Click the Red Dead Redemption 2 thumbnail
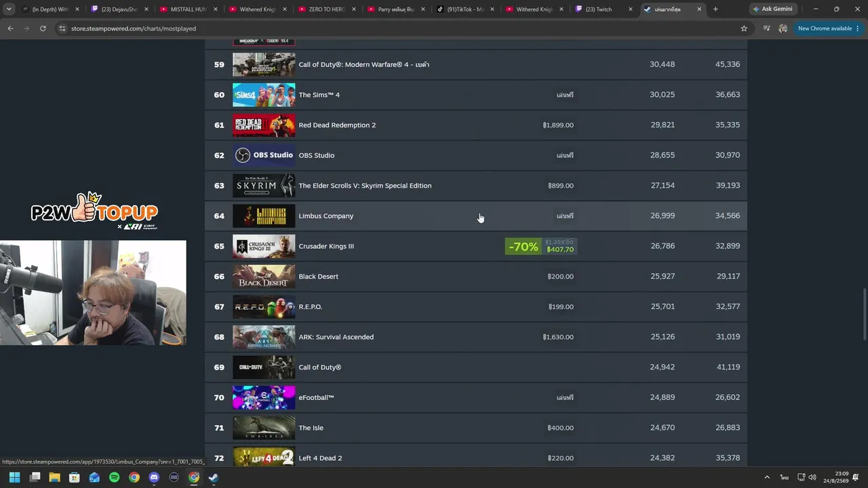The height and width of the screenshot is (488, 868). [x=264, y=125]
